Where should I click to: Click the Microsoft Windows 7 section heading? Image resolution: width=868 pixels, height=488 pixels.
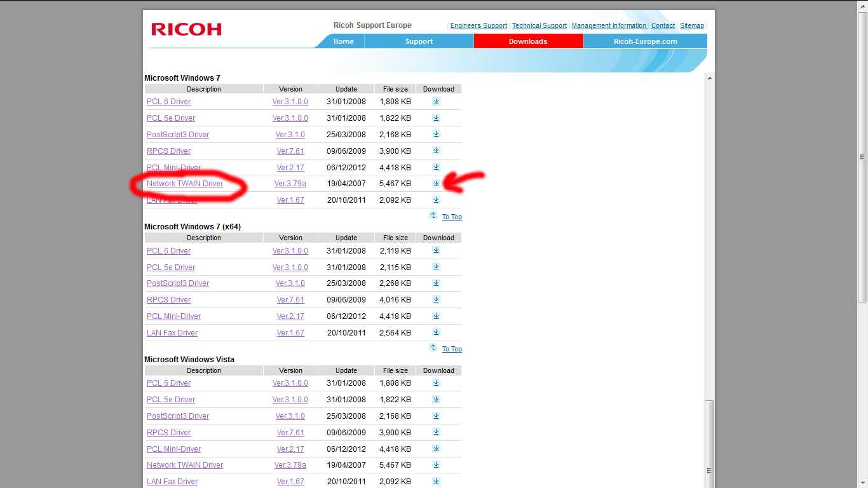pyautogui.click(x=182, y=78)
